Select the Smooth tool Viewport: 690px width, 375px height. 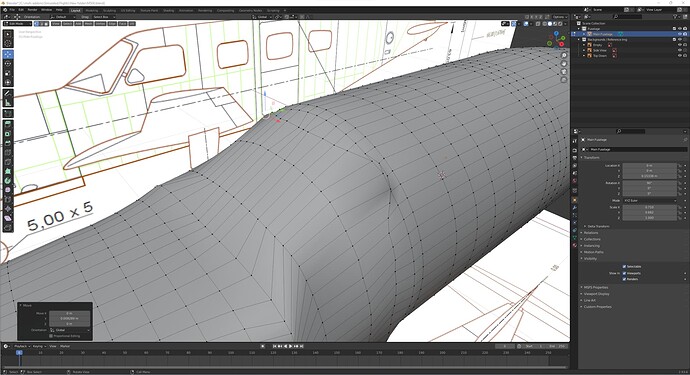pos(8,190)
